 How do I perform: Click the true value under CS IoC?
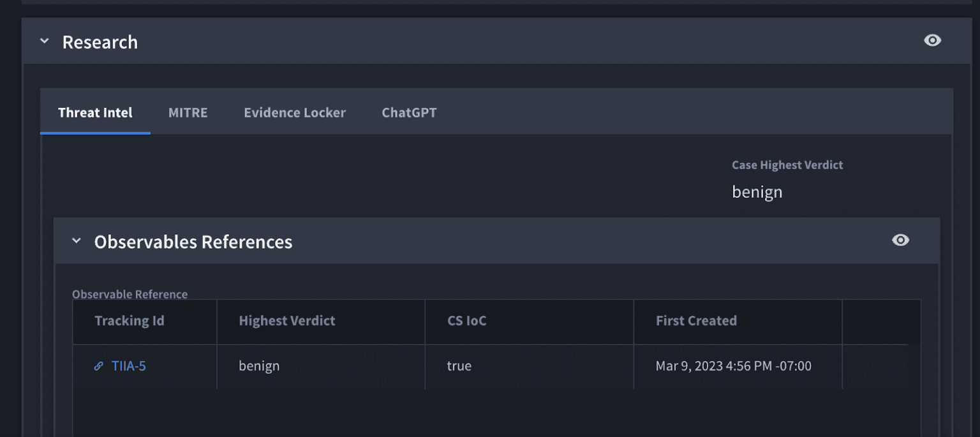[459, 366]
